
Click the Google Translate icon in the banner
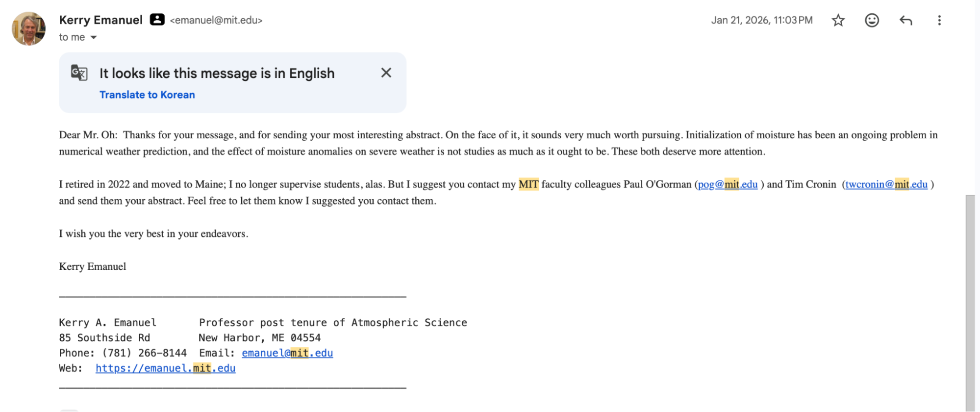[x=79, y=73]
